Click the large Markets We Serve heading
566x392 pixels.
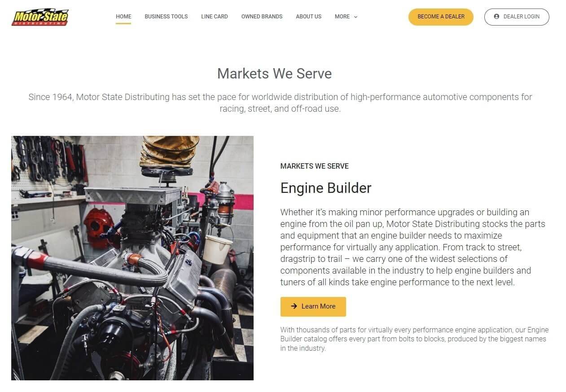tap(275, 74)
